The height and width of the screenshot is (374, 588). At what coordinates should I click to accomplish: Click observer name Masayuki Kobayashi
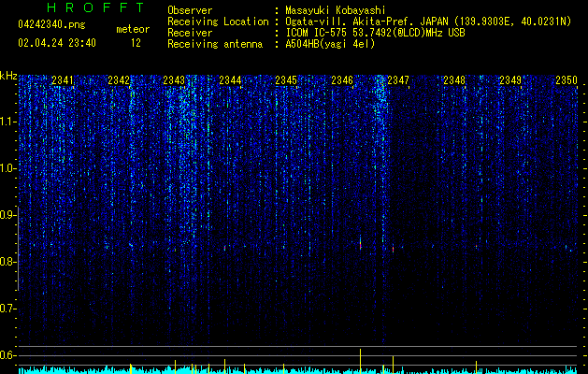pyautogui.click(x=336, y=10)
